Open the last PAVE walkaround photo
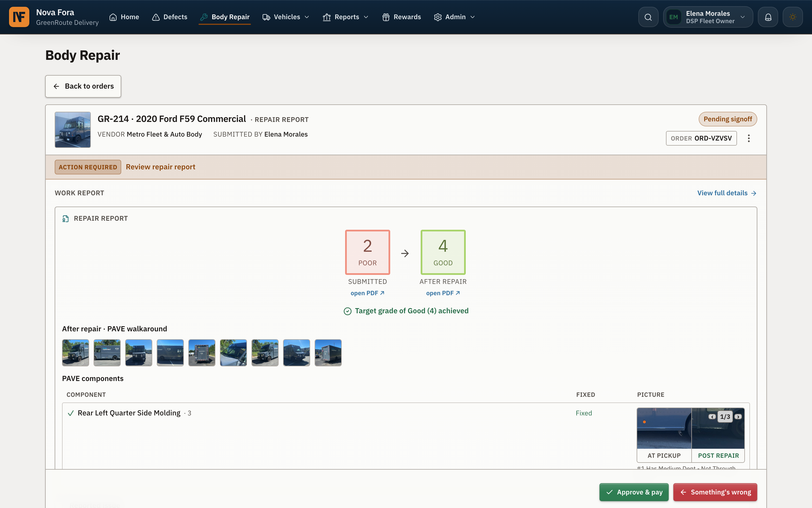The height and width of the screenshot is (508, 812). [x=328, y=353]
